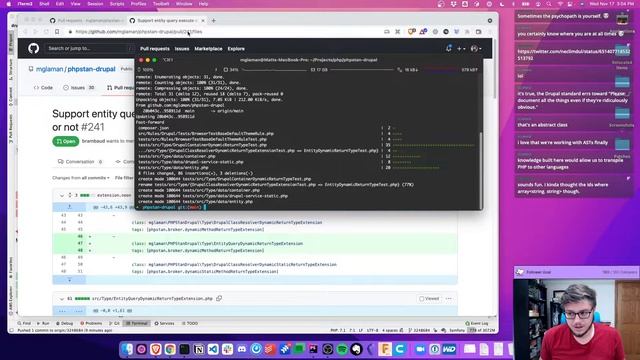The image size is (640, 360).
Task: Open the Debug tool window
Action: (64, 323)
